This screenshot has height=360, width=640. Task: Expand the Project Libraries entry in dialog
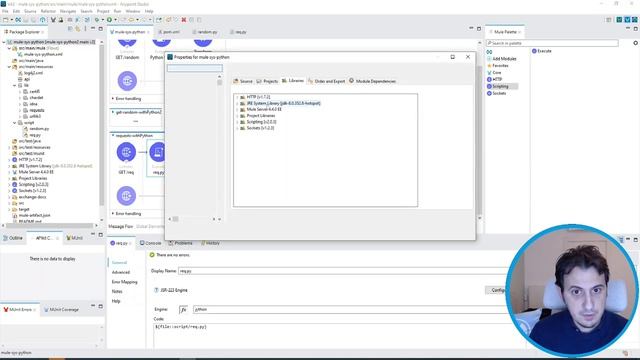point(237,116)
